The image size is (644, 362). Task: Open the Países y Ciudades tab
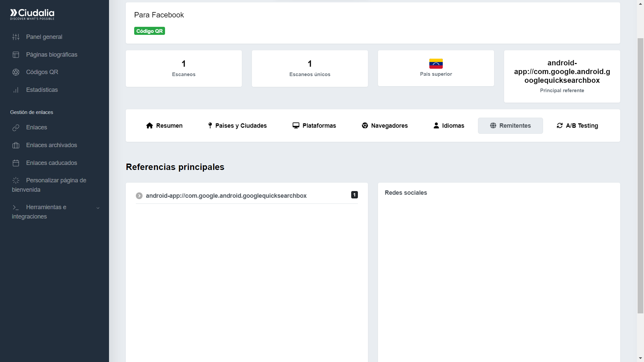click(x=237, y=126)
